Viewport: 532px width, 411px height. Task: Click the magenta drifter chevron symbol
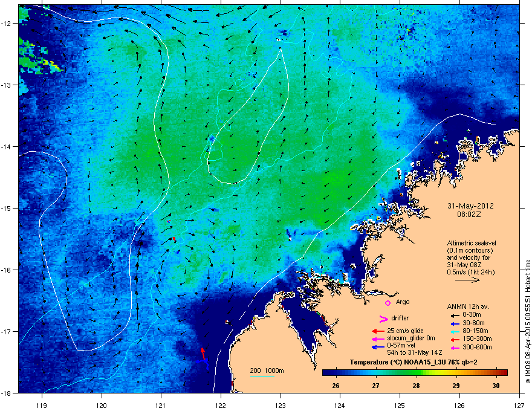pos(383,319)
